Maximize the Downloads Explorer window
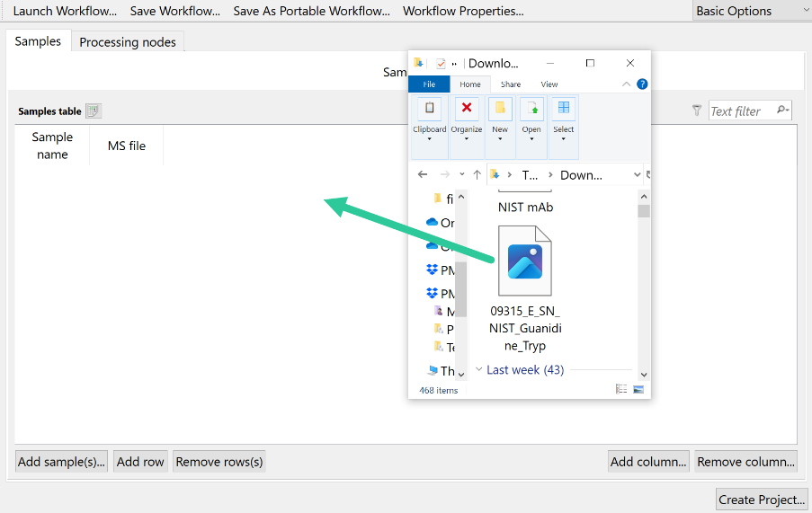This screenshot has width=812, height=513. [590, 63]
